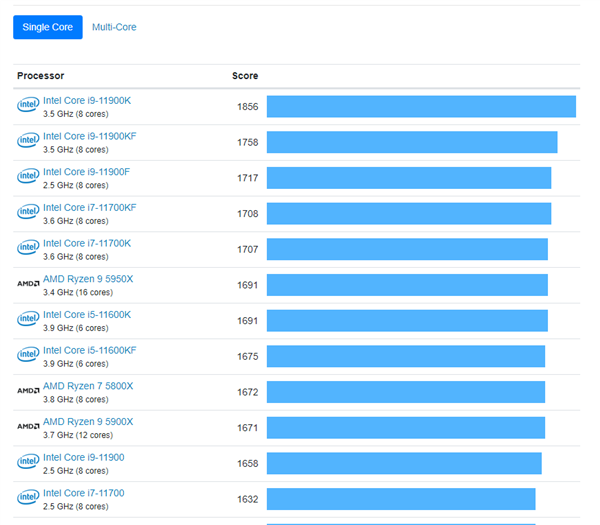
Task: Click the Score column header
Action: pos(245,76)
